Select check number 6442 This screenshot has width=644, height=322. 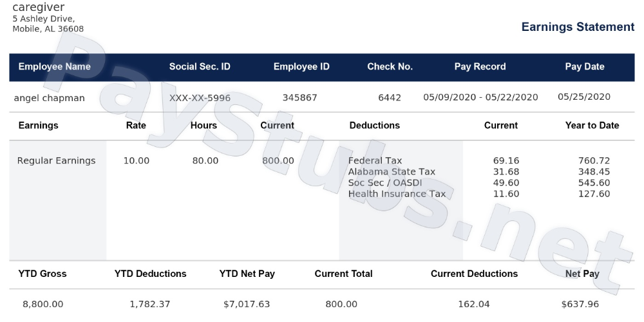[x=390, y=98]
